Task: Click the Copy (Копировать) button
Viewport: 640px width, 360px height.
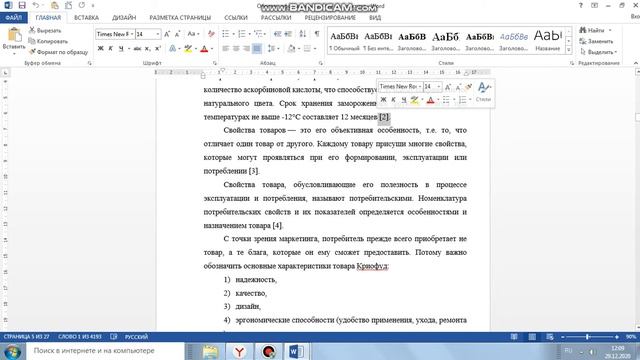Action: pos(48,41)
